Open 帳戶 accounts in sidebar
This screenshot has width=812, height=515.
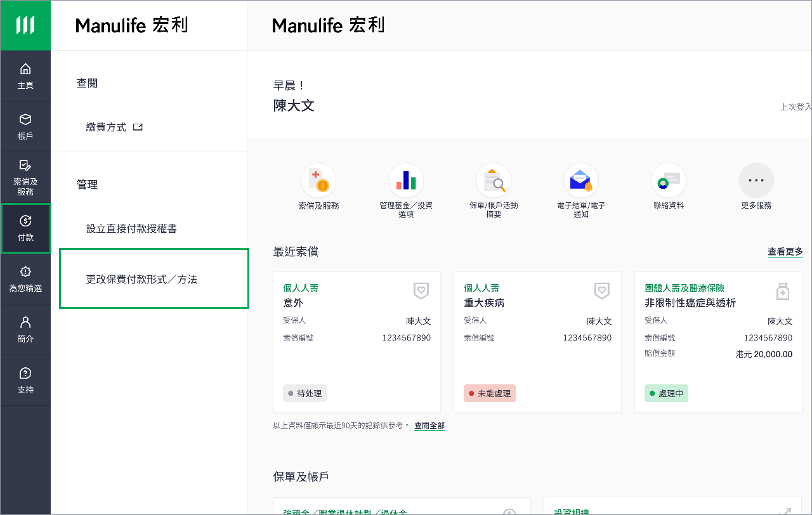pyautogui.click(x=25, y=127)
